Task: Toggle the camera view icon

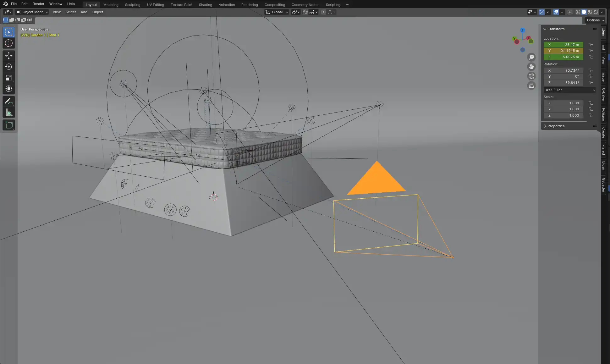Action: (531, 76)
